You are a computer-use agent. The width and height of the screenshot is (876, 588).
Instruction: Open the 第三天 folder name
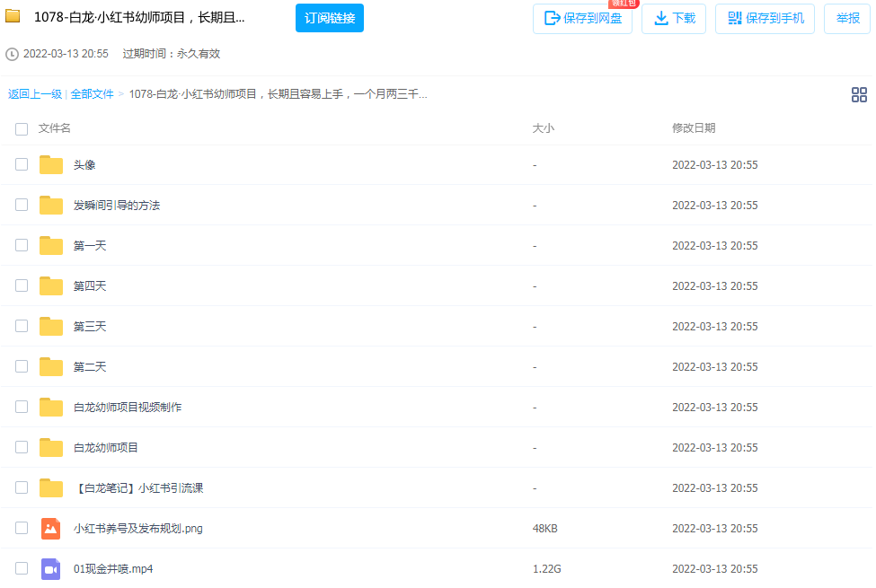(90, 326)
